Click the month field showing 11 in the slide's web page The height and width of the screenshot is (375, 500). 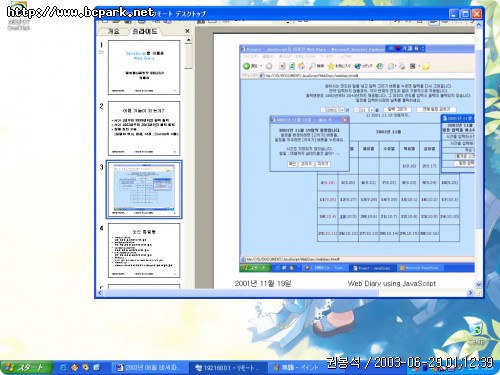tap(364, 110)
